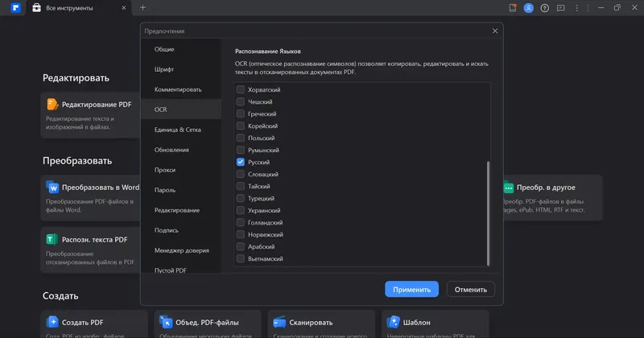The image size is (644, 338).
Task: Open the Единица & Сетка section
Action: click(180, 130)
